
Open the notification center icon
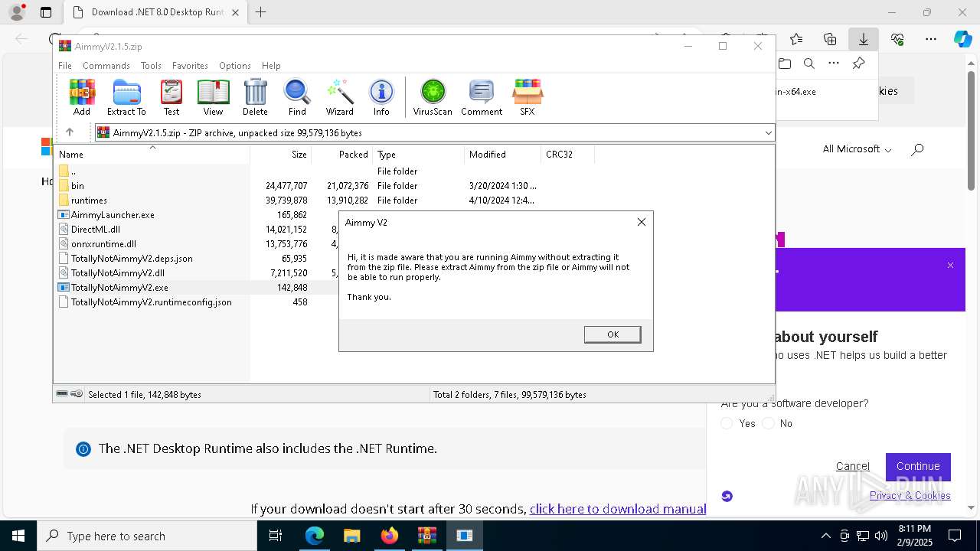[x=955, y=535]
